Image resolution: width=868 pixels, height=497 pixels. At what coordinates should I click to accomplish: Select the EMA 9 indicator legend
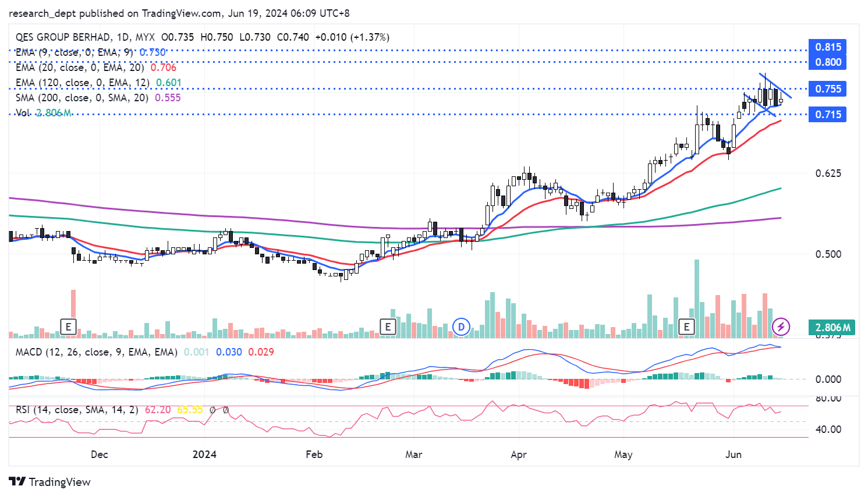coord(74,52)
